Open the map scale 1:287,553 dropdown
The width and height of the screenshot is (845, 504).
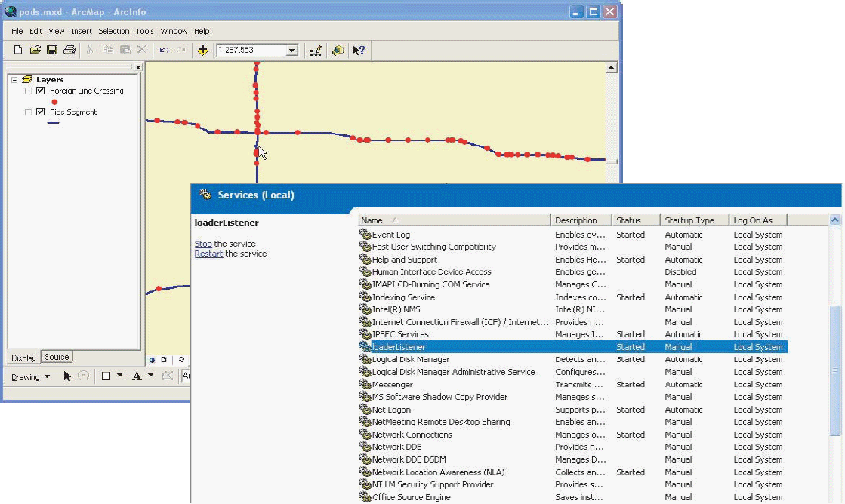point(291,50)
